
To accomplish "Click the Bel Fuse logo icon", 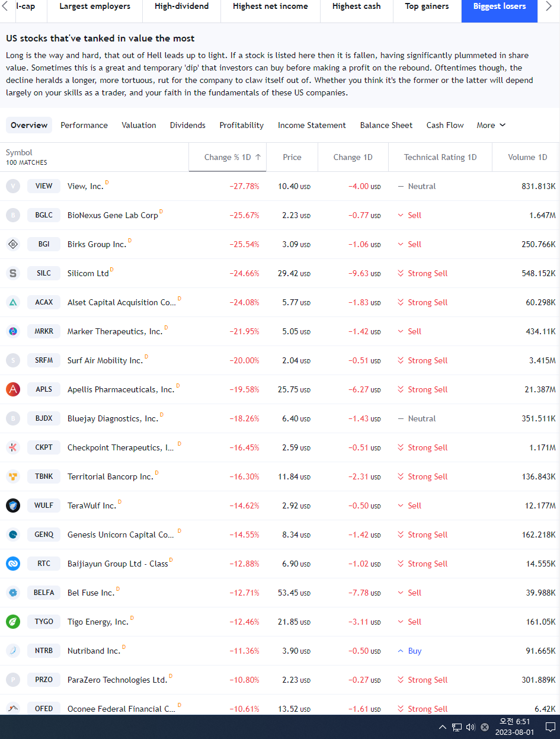I will pyautogui.click(x=13, y=593).
